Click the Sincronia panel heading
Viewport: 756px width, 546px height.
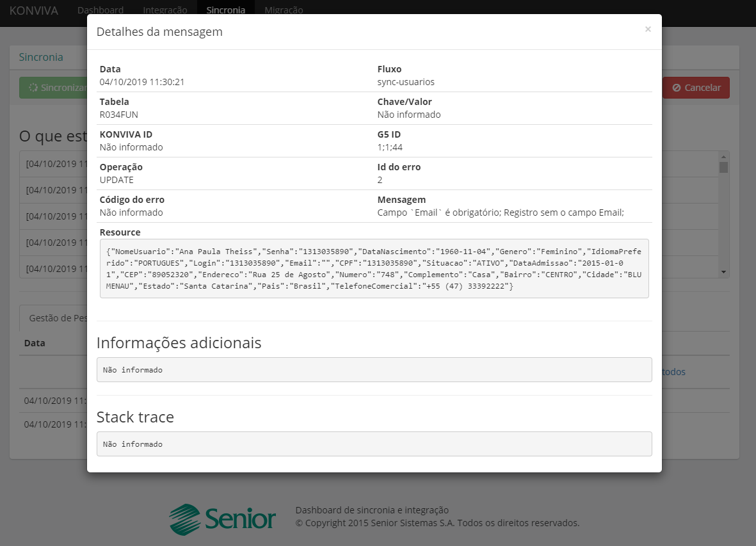pos(41,57)
